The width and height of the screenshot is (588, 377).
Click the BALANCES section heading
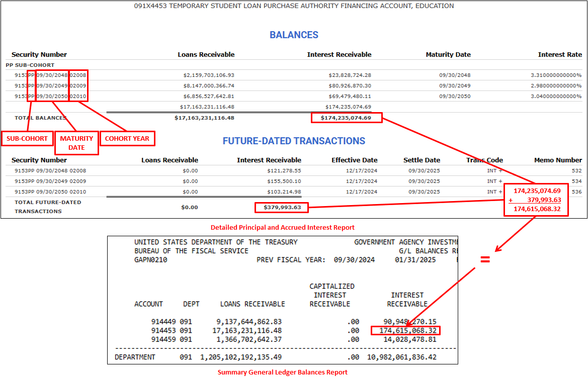tap(294, 35)
